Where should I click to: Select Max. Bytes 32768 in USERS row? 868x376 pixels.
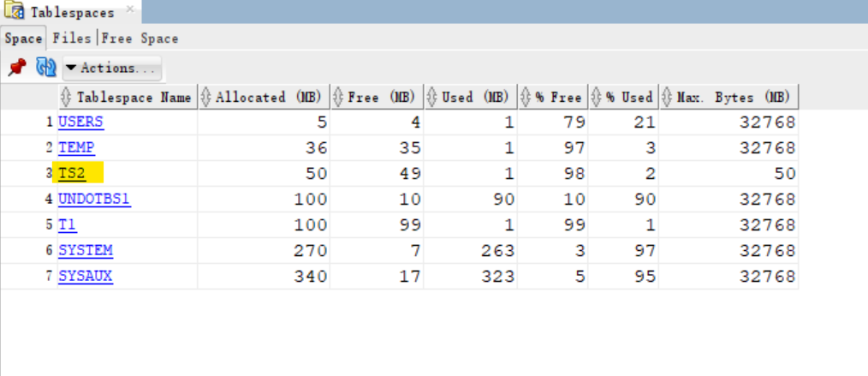pyautogui.click(x=768, y=122)
